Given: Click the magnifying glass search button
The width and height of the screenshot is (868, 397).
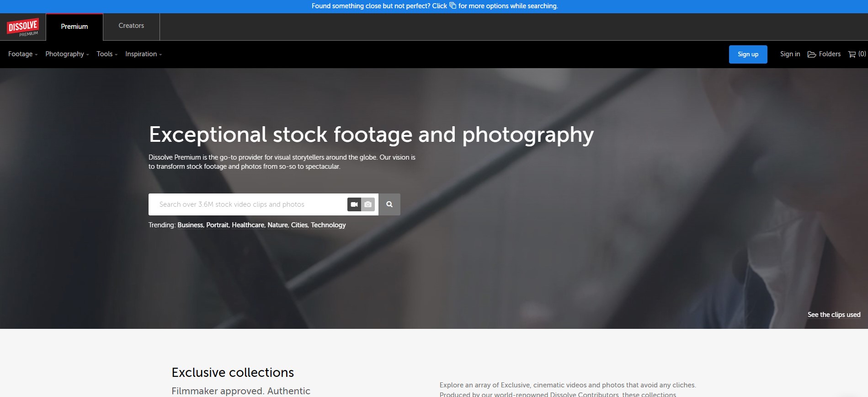Looking at the screenshot, I should [389, 204].
